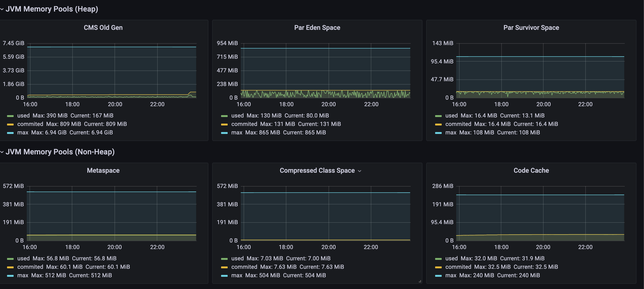Click the Par Survivor Space panel title
Image resolution: width=644 pixels, height=289 pixels.
(531, 27)
